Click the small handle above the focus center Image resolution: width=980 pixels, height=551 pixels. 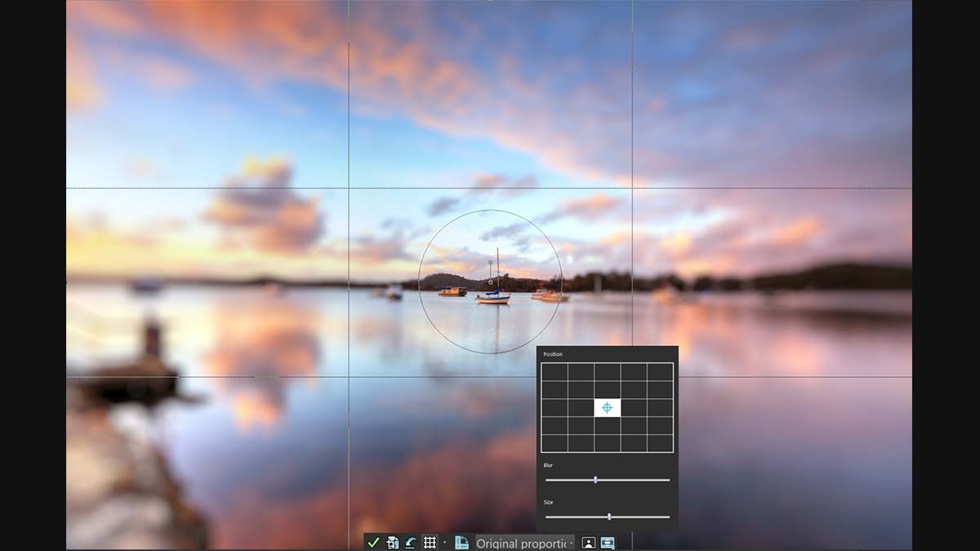click(490, 263)
